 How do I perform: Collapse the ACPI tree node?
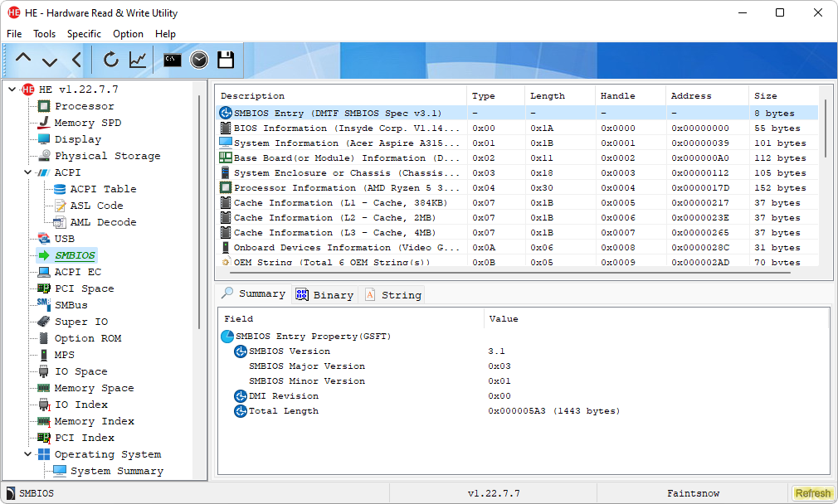click(28, 172)
